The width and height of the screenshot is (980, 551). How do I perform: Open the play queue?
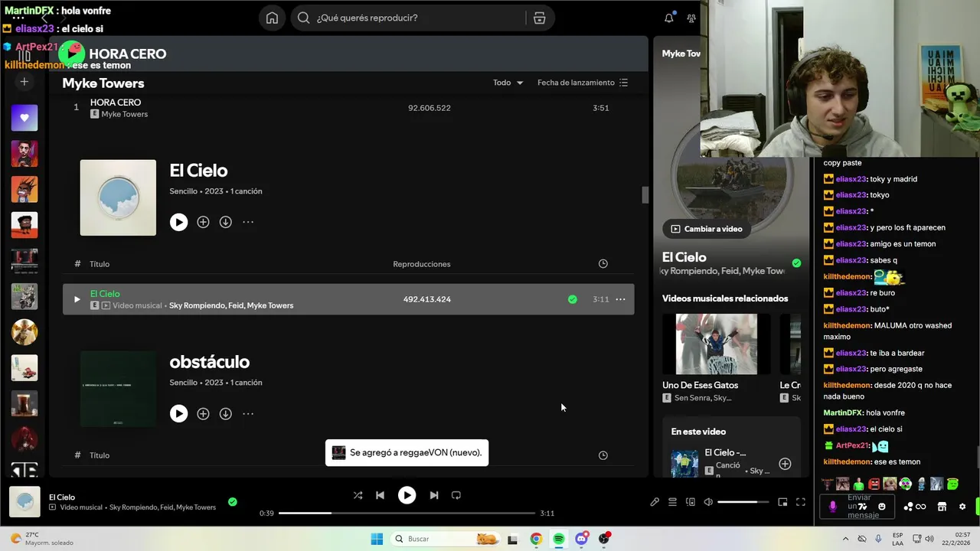click(672, 502)
